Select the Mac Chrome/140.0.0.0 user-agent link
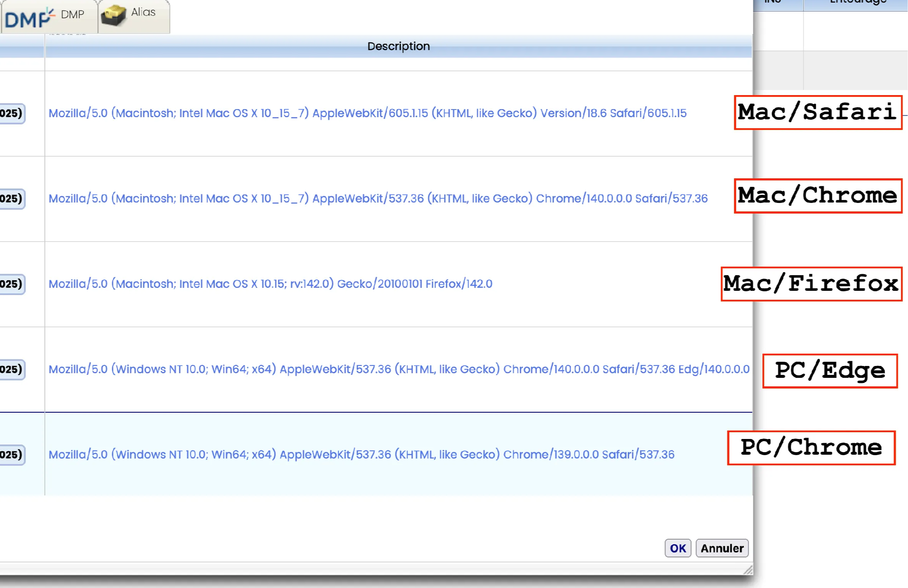Viewport: 908px width, 588px height. tap(378, 199)
